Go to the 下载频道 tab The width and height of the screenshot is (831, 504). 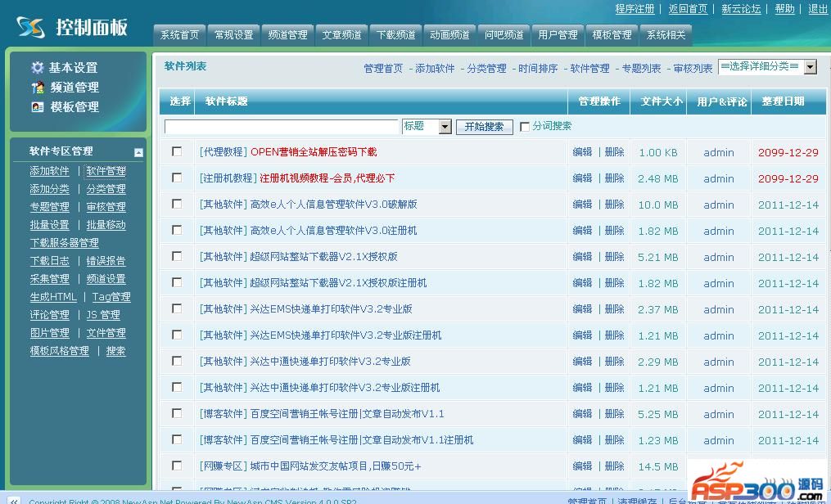(396, 35)
